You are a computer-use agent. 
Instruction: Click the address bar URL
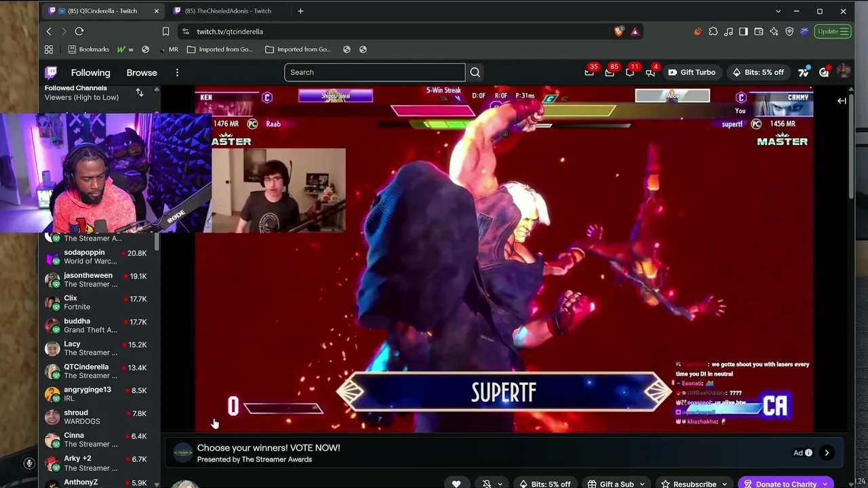coord(230,31)
